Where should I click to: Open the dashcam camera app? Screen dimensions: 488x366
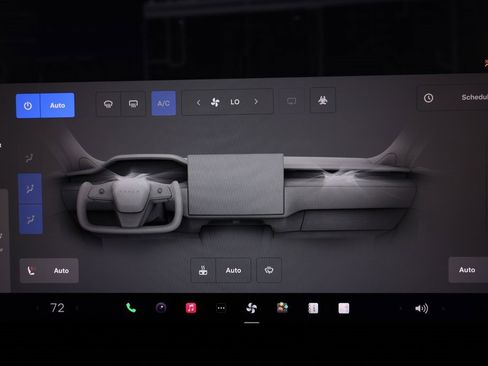[x=161, y=308]
